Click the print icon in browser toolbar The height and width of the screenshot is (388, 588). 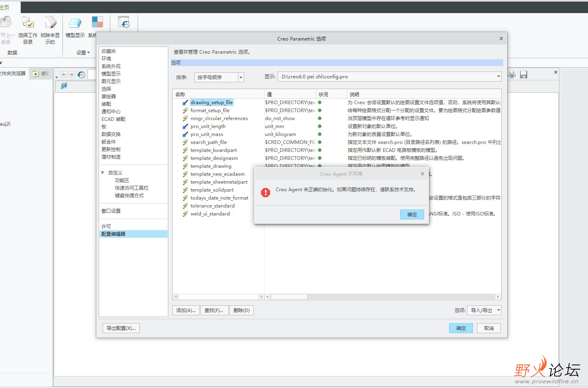pos(512,74)
